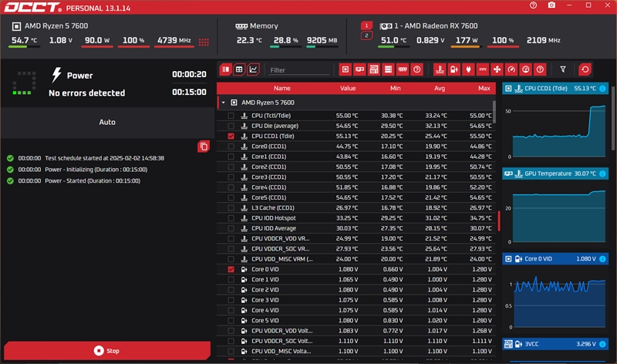Toggle current readings filter icon

coord(483,69)
